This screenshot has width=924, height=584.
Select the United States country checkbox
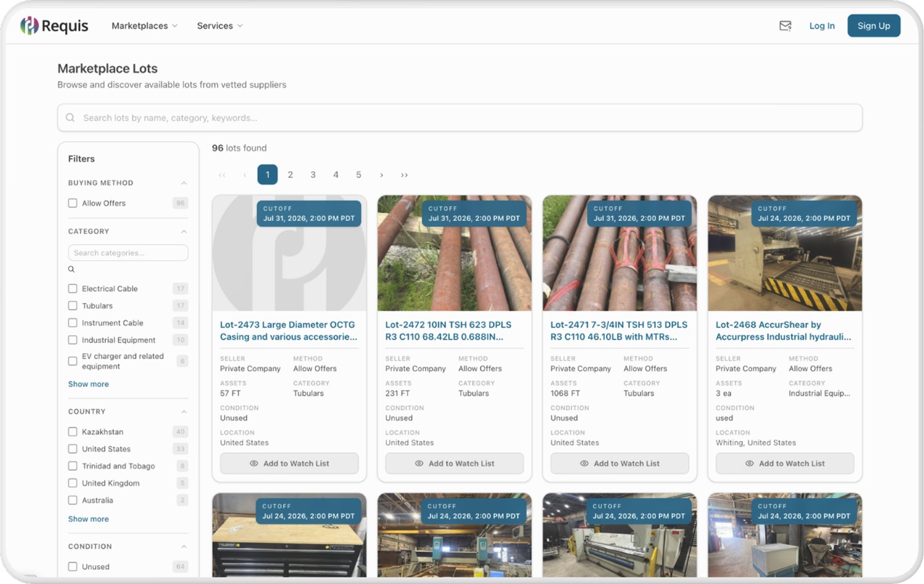tap(73, 449)
